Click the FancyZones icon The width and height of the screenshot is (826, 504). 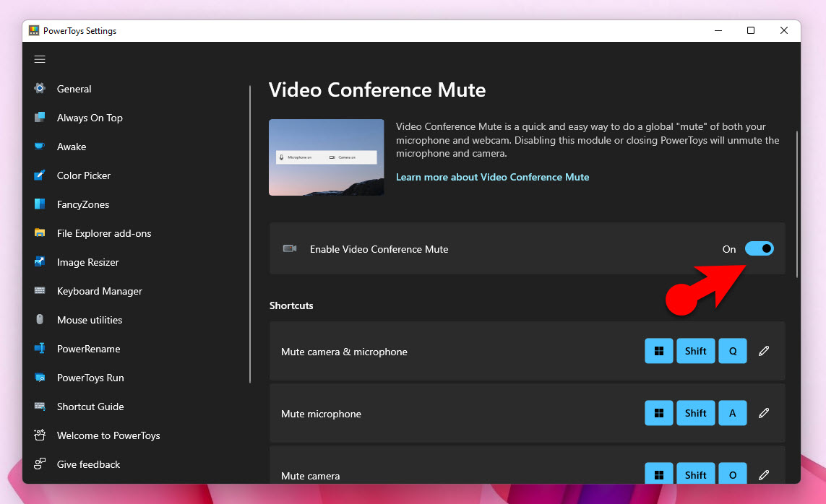click(40, 204)
